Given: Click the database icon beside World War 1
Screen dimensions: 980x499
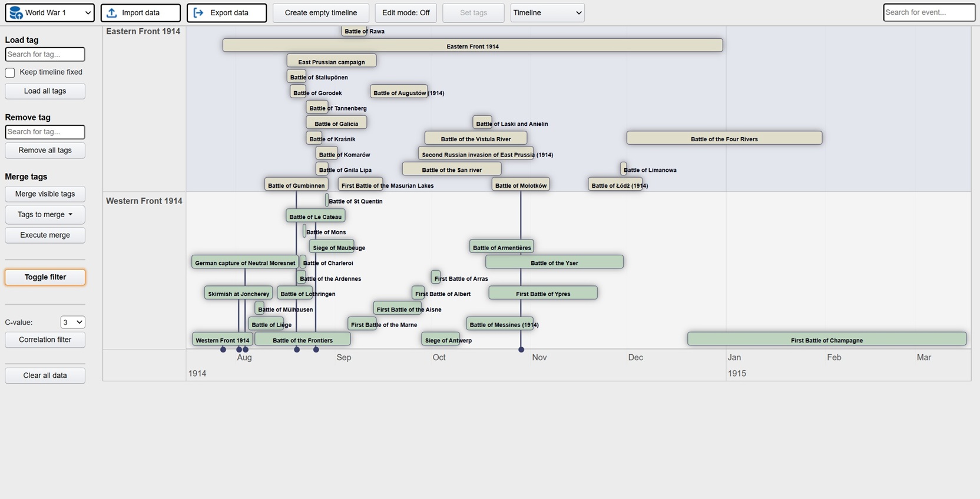Looking at the screenshot, I should 16,12.
